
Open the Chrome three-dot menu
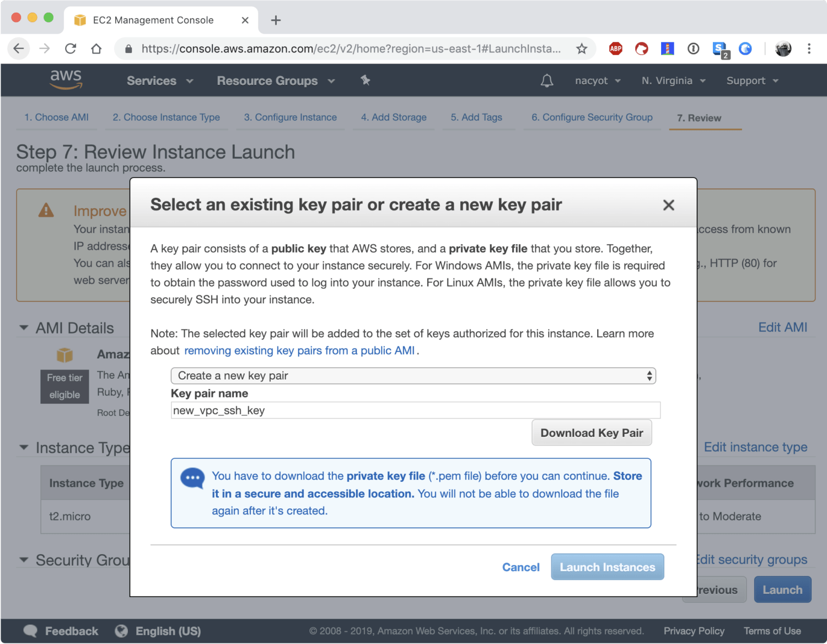coord(809,49)
